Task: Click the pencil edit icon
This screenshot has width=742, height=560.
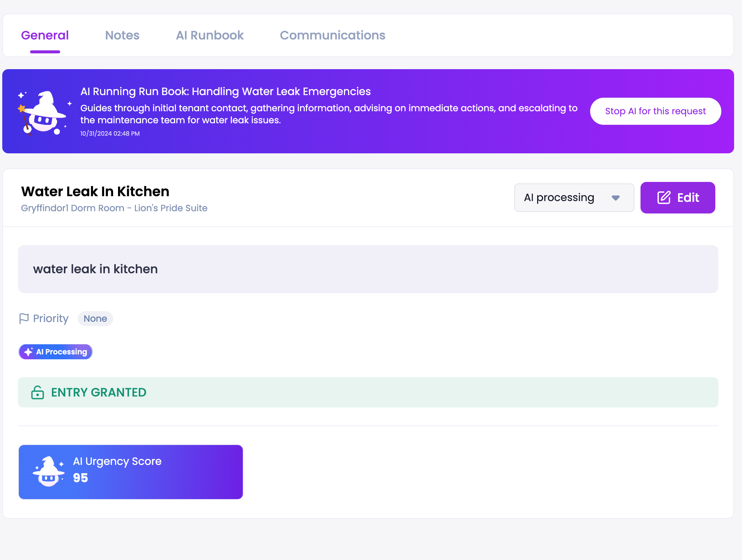Action: tap(664, 198)
